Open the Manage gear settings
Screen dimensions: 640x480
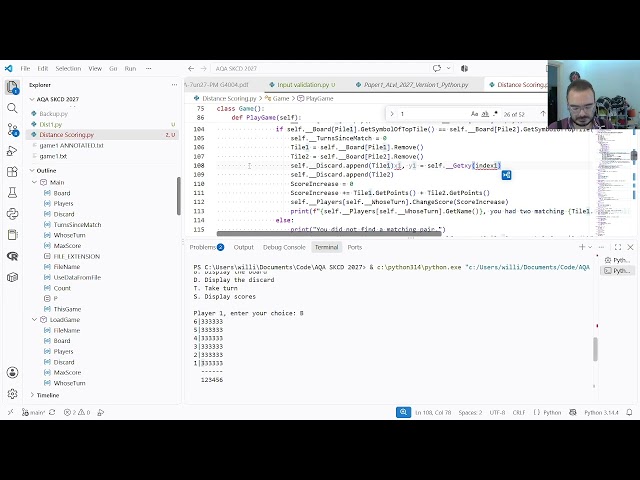12,393
